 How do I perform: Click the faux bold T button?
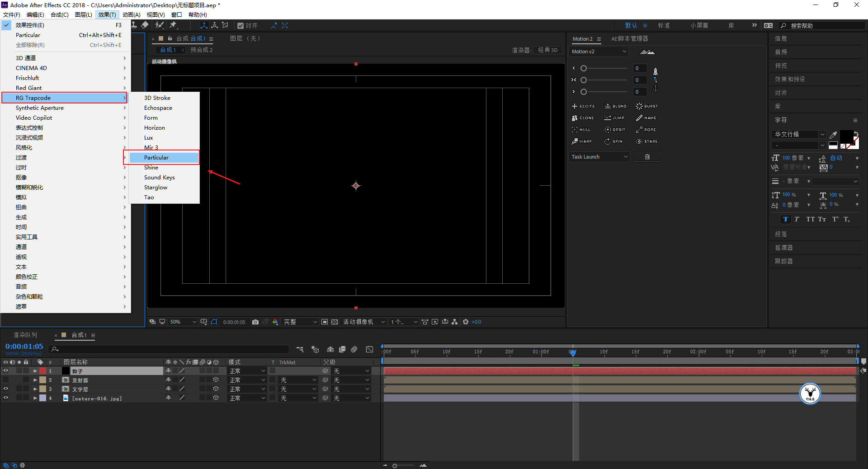(785, 219)
